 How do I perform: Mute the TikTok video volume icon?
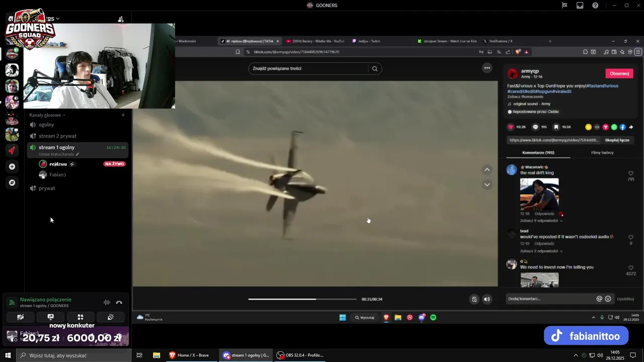pyautogui.click(x=487, y=299)
